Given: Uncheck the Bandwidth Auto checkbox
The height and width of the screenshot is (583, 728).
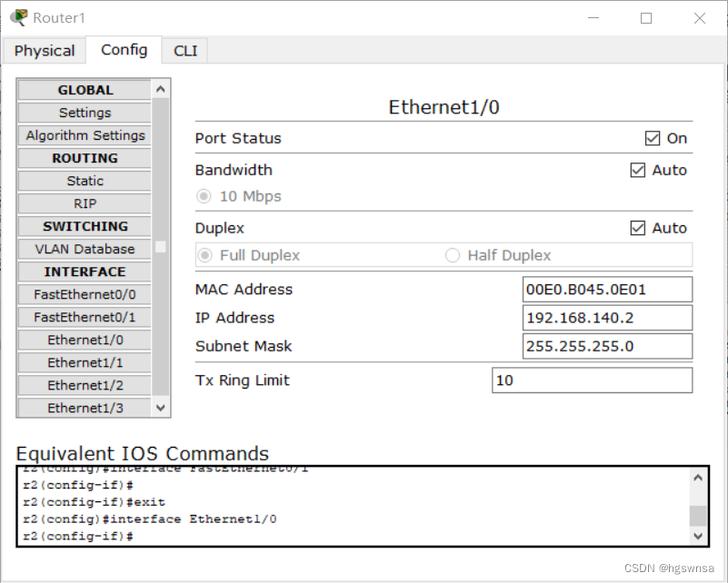Looking at the screenshot, I should click(638, 170).
